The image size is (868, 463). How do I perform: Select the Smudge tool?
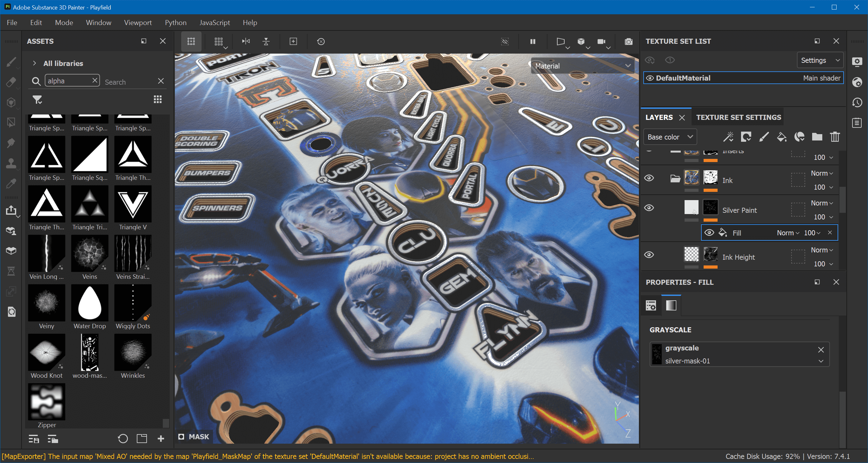click(11, 143)
